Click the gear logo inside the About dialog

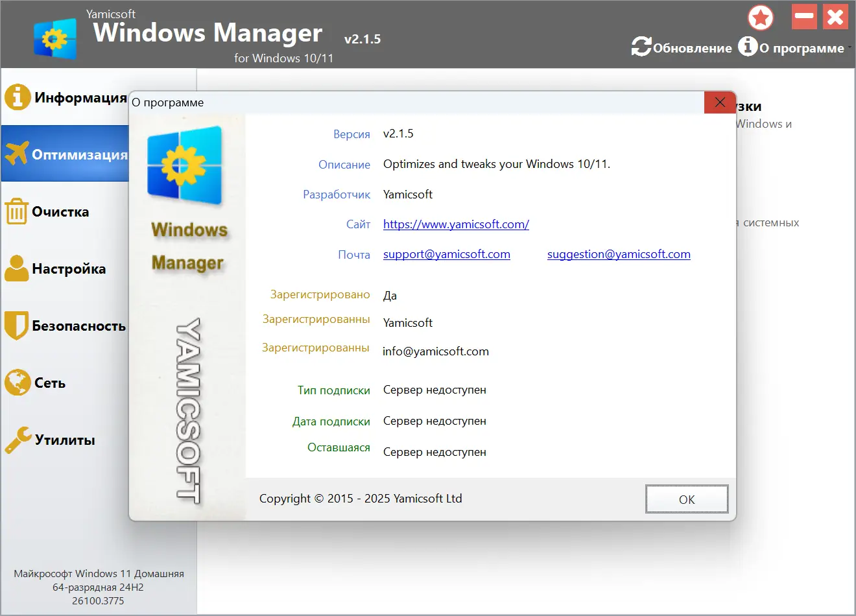click(185, 165)
